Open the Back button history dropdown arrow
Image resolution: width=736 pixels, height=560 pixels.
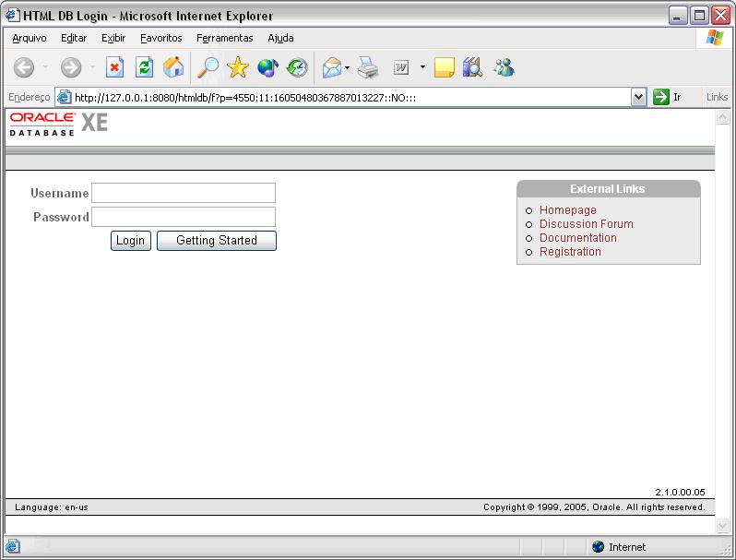(x=45, y=67)
